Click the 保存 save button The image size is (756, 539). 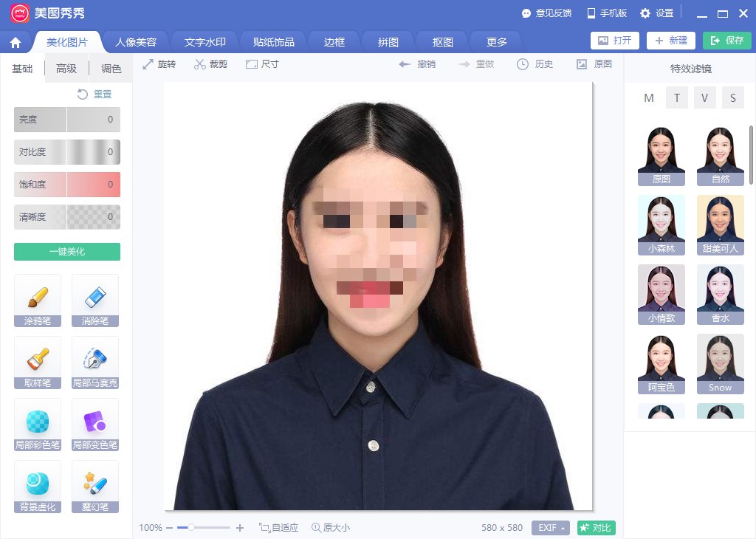click(x=727, y=41)
